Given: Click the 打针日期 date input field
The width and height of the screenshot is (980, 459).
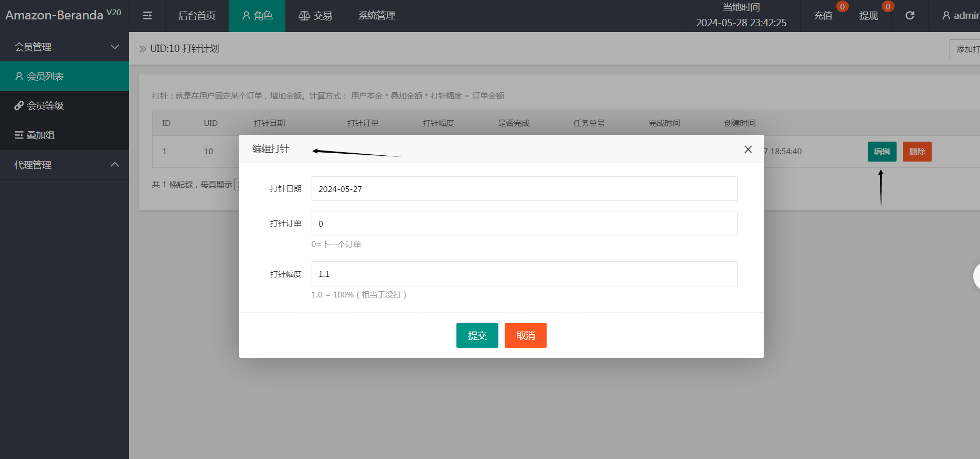Looking at the screenshot, I should [x=524, y=189].
